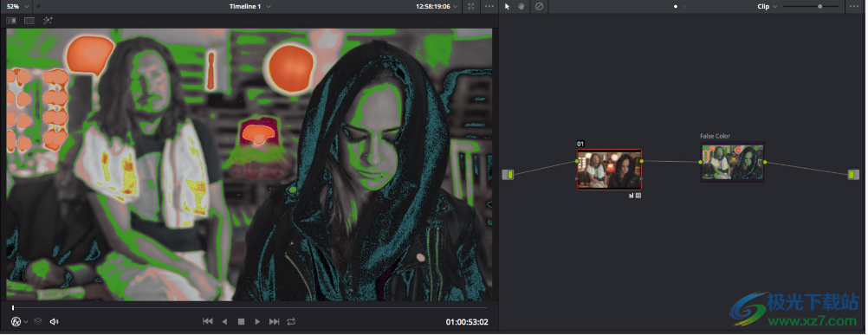Toggle loop playback
868x335 pixels.
tap(291, 321)
